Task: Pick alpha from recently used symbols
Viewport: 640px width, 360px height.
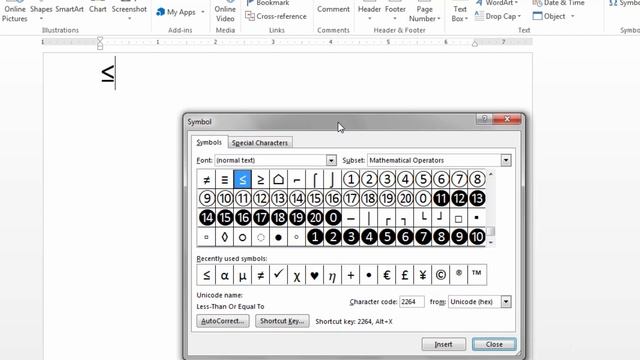Action: click(x=224, y=275)
